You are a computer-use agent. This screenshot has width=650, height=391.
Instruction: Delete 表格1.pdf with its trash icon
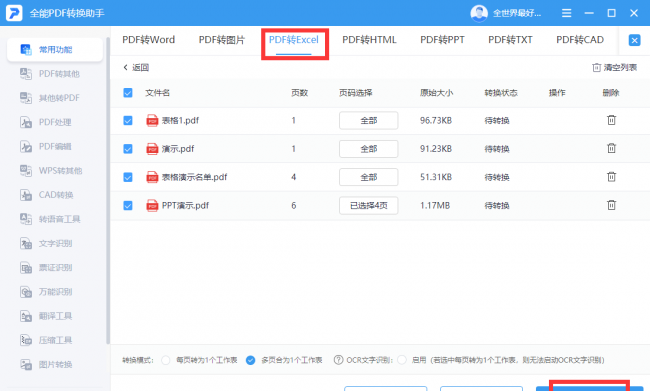click(611, 120)
